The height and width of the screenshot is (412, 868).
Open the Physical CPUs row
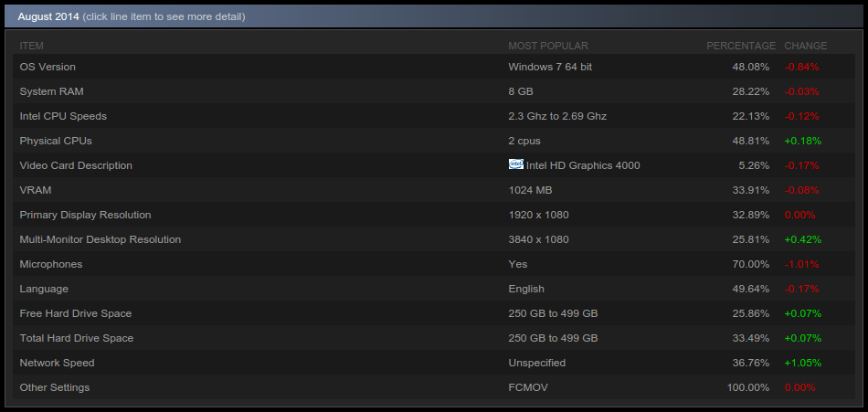click(433, 141)
